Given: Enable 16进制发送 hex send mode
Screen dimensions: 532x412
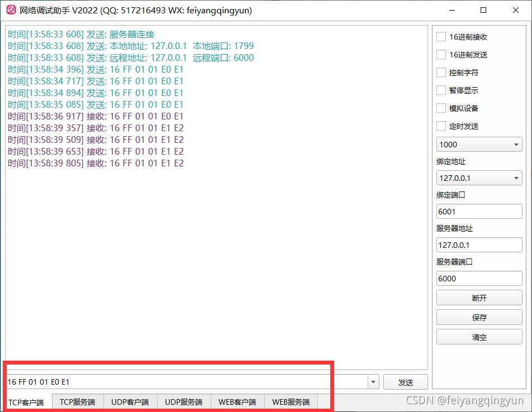Looking at the screenshot, I should click(441, 55).
